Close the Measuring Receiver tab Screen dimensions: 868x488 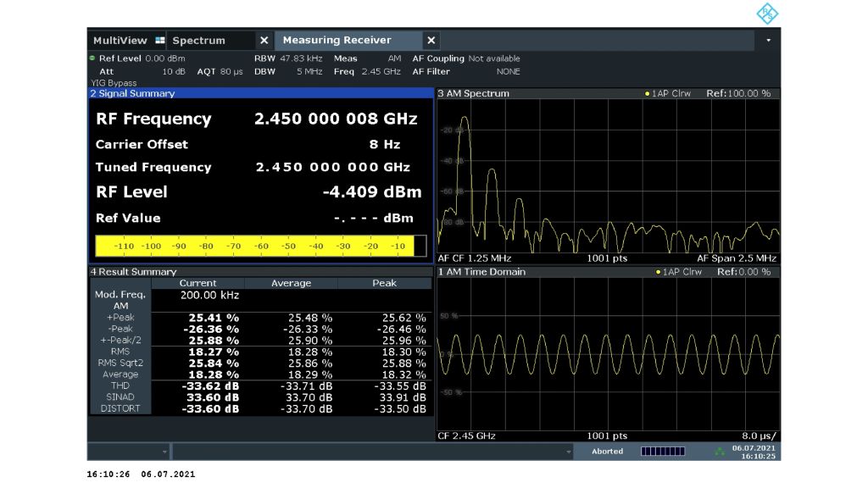tap(431, 41)
